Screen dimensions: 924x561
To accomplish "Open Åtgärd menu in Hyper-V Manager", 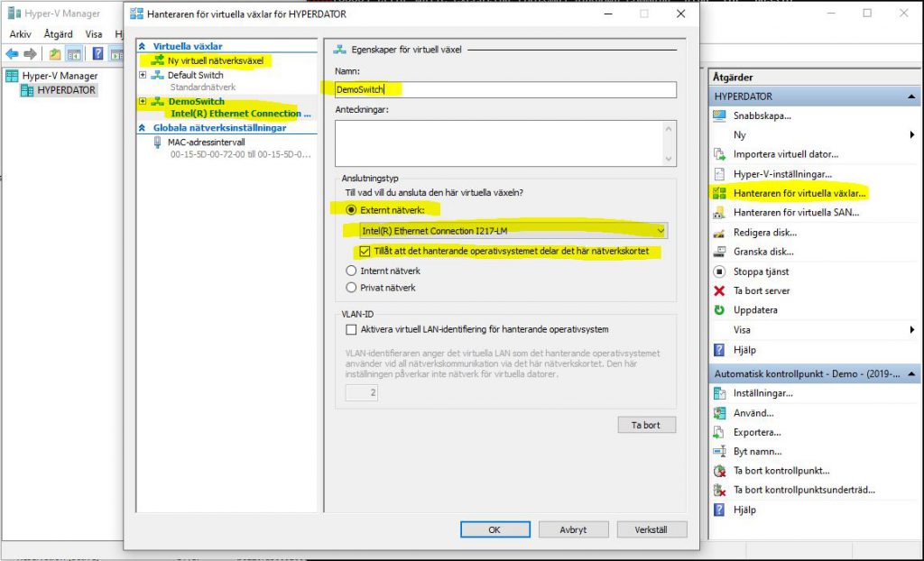I will pyautogui.click(x=59, y=34).
